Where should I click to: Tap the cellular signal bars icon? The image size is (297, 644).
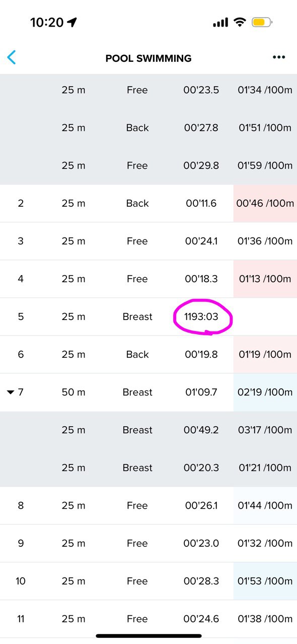point(220,23)
